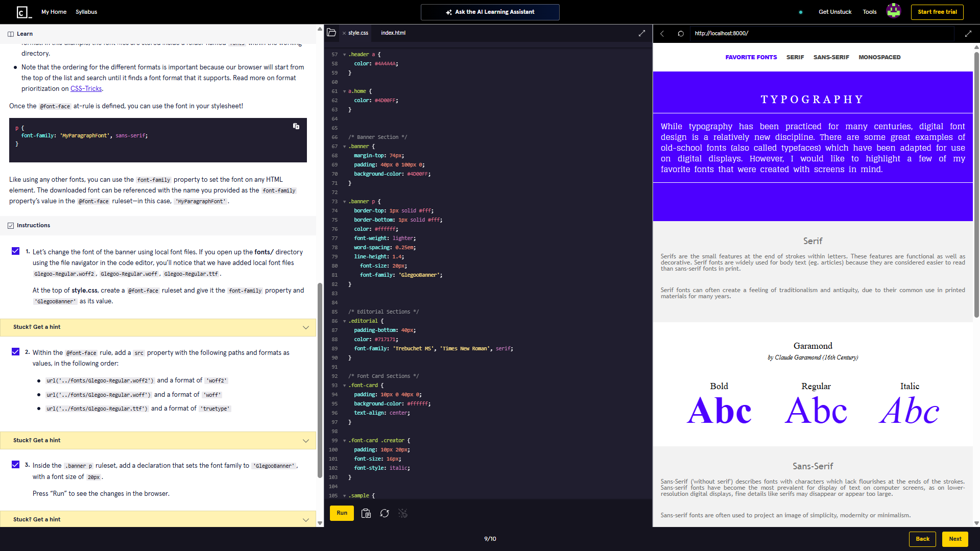Expand the code editor to fullscreen
Image resolution: width=980 pixels, height=551 pixels.
coord(641,33)
